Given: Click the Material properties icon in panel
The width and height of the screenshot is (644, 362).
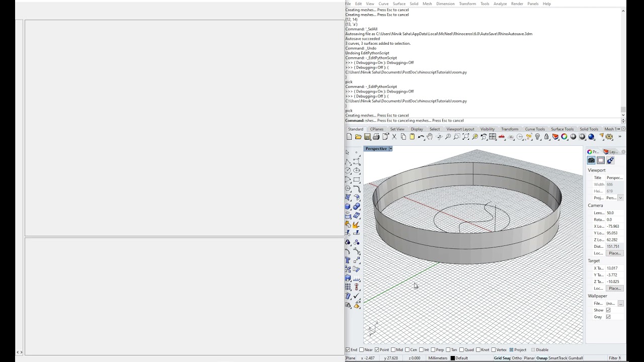Looking at the screenshot, I should tap(610, 160).
